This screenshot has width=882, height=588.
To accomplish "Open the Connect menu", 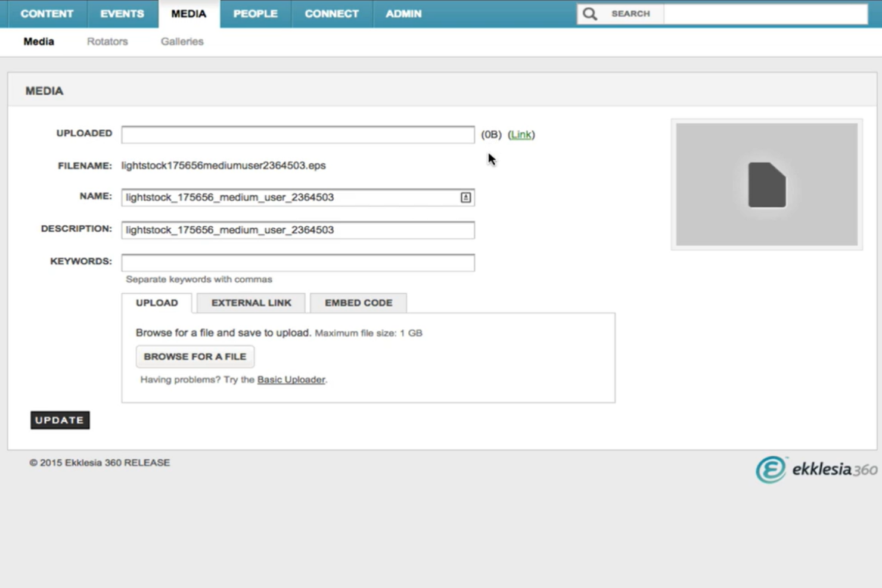I will click(x=332, y=14).
